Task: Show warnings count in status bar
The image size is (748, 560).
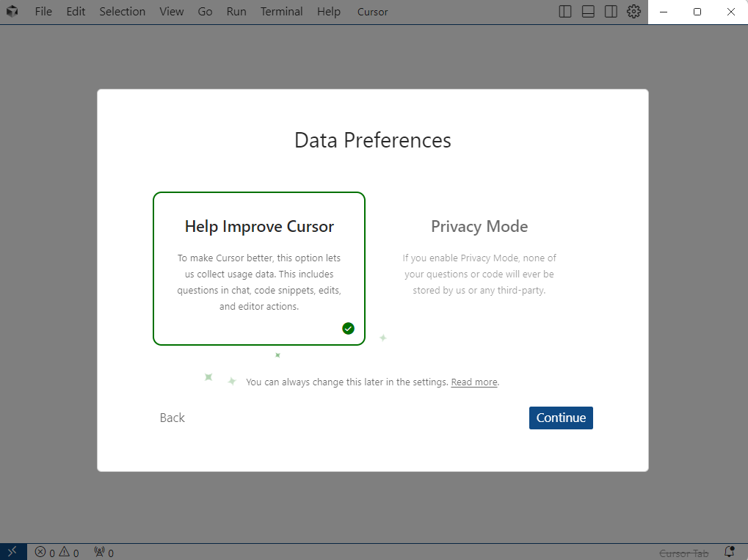Action: pos(69,553)
